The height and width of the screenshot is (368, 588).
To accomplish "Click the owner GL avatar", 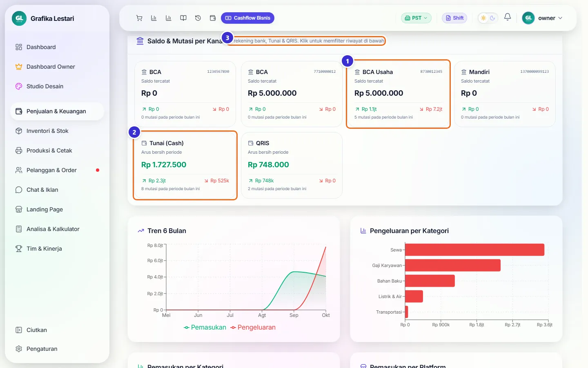I will pyautogui.click(x=528, y=18).
